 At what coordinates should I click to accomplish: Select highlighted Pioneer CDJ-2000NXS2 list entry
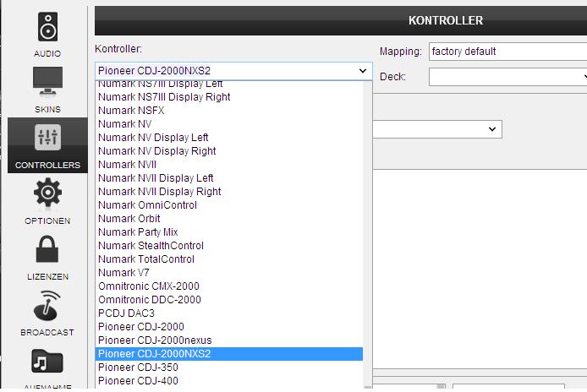click(229, 354)
